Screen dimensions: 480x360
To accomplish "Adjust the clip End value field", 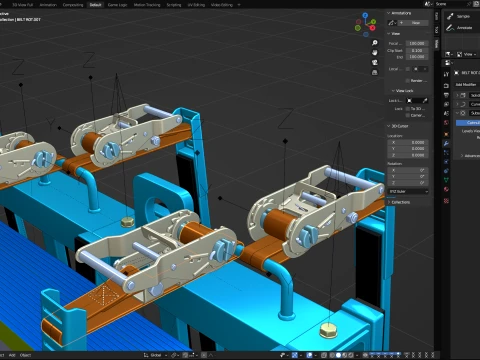I will 417,57.
